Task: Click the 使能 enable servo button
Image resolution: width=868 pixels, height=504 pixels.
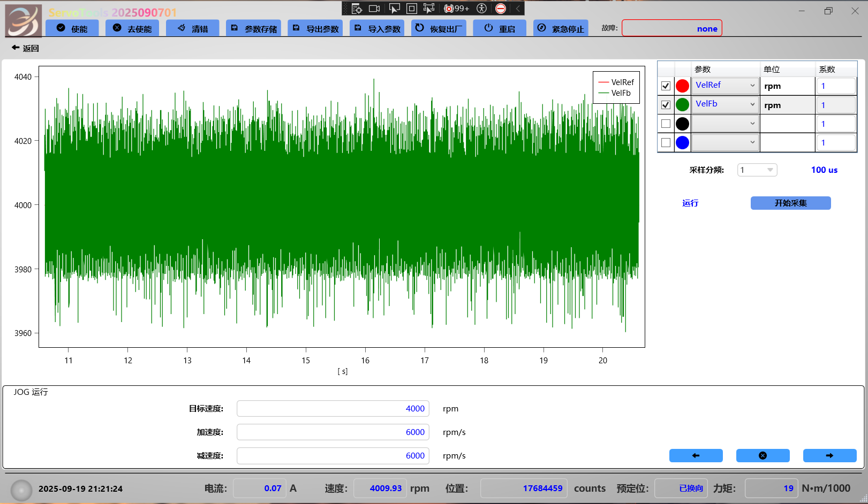Action: pyautogui.click(x=72, y=28)
